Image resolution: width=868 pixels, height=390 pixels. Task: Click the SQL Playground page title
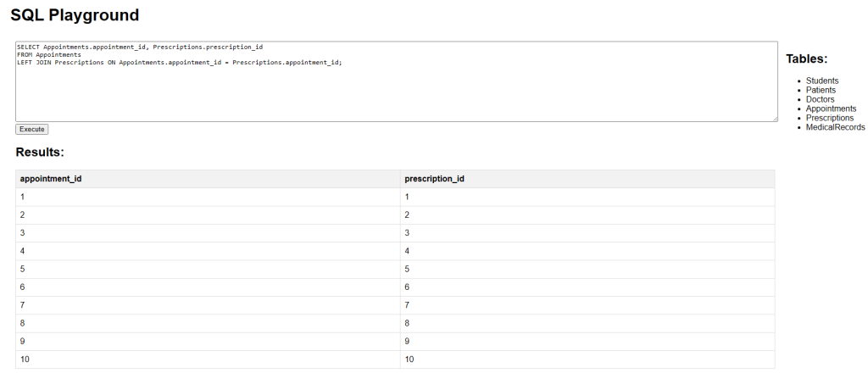pyautogui.click(x=75, y=15)
